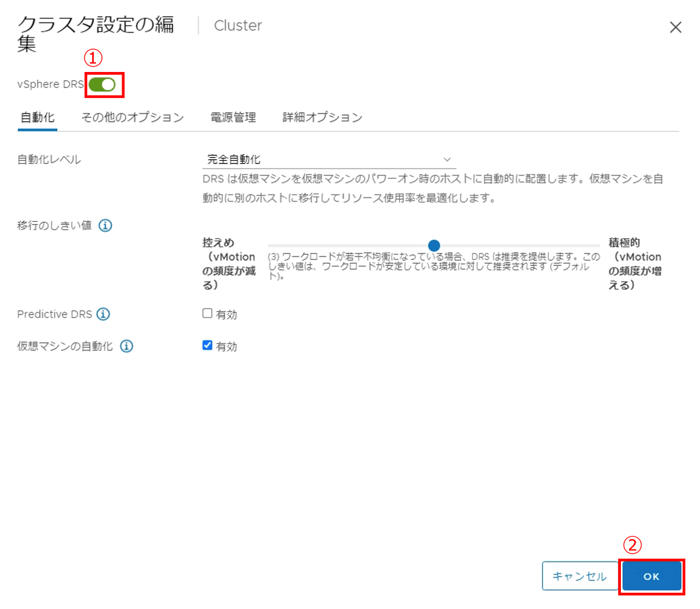Viewport: 700px width, 609px height.
Task: Click the migration threshold slider handle
Action: [434, 245]
